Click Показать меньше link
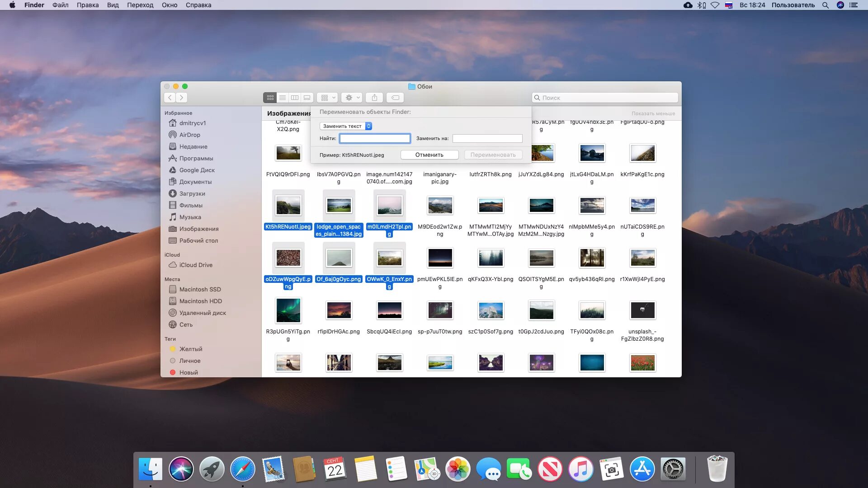This screenshot has width=868, height=488. (653, 113)
